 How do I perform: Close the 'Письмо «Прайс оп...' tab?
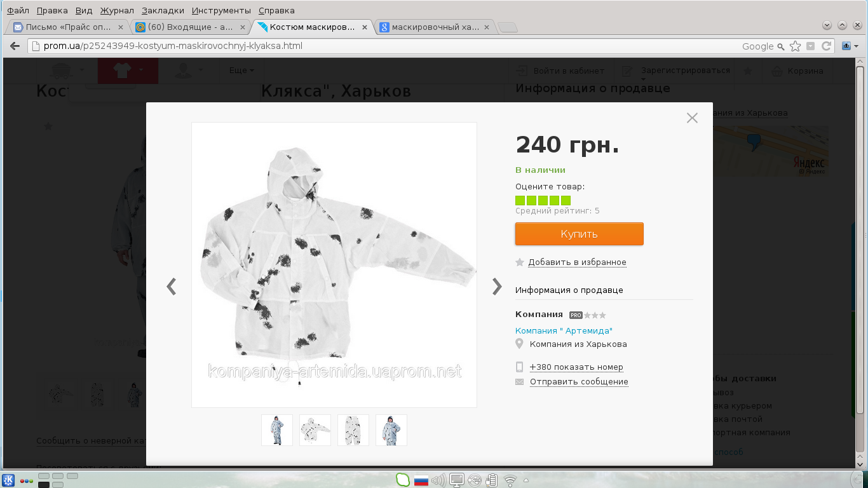121,27
